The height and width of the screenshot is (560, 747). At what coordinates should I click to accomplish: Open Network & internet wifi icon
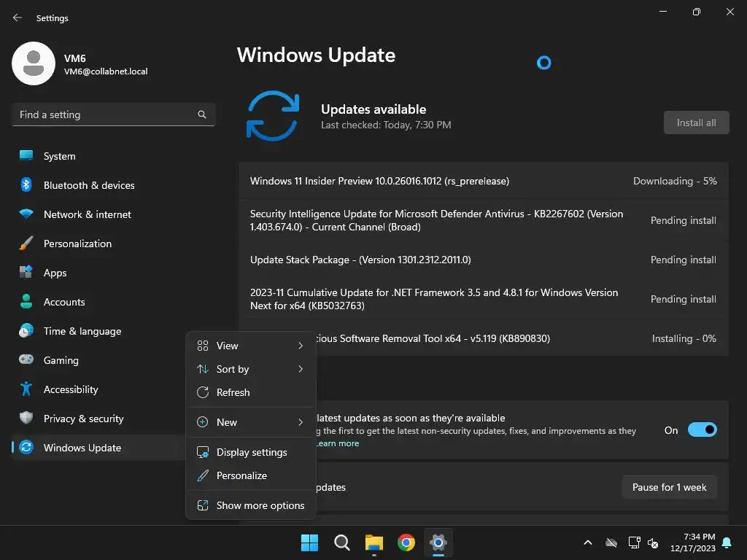click(26, 214)
